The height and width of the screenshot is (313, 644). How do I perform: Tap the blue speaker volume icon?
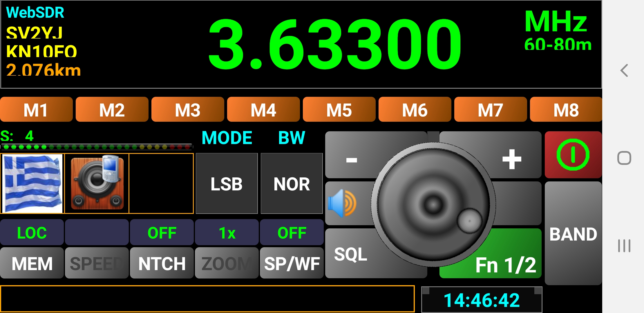[x=342, y=203]
